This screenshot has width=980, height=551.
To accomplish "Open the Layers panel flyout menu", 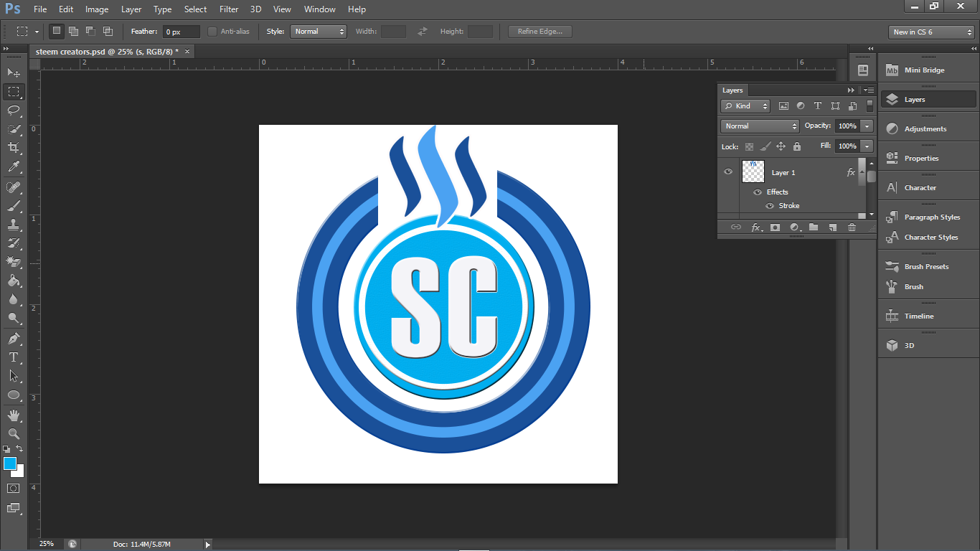I will (869, 90).
